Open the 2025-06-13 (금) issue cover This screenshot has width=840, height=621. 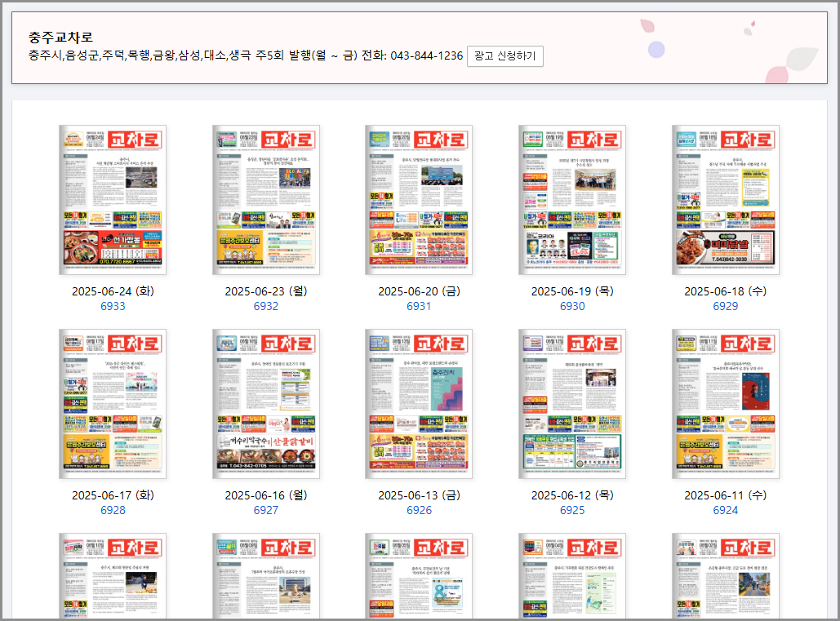(419, 404)
